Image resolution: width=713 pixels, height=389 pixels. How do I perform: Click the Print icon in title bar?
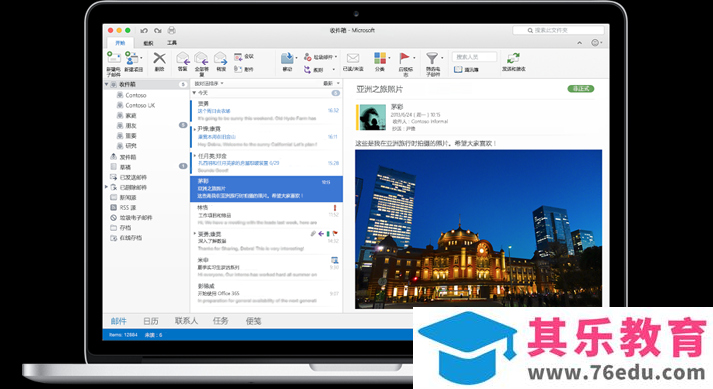coord(171,30)
